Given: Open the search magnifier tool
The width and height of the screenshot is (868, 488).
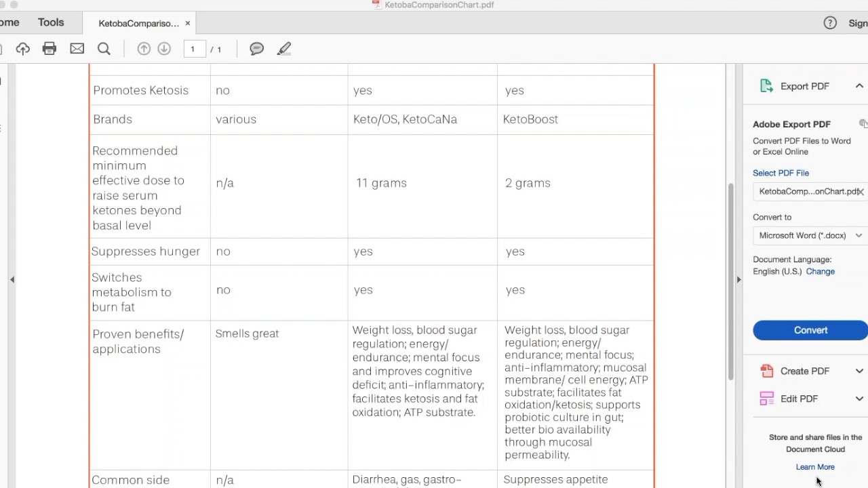Looking at the screenshot, I should 104,49.
